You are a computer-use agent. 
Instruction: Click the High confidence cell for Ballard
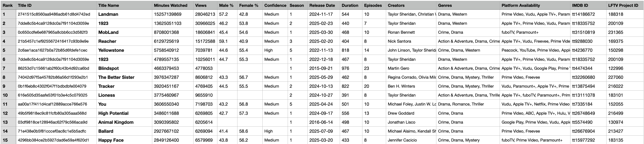tap(269, 131)
